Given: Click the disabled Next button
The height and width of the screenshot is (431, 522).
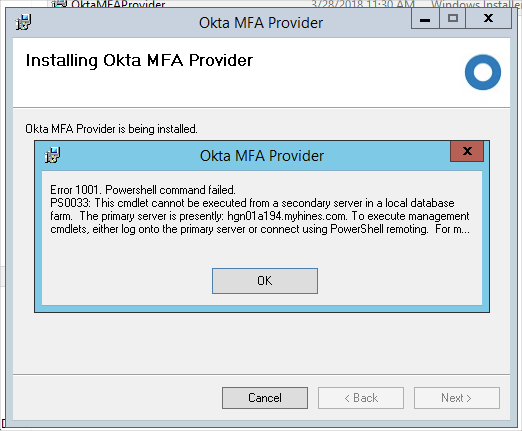Looking at the screenshot, I should point(457,398).
